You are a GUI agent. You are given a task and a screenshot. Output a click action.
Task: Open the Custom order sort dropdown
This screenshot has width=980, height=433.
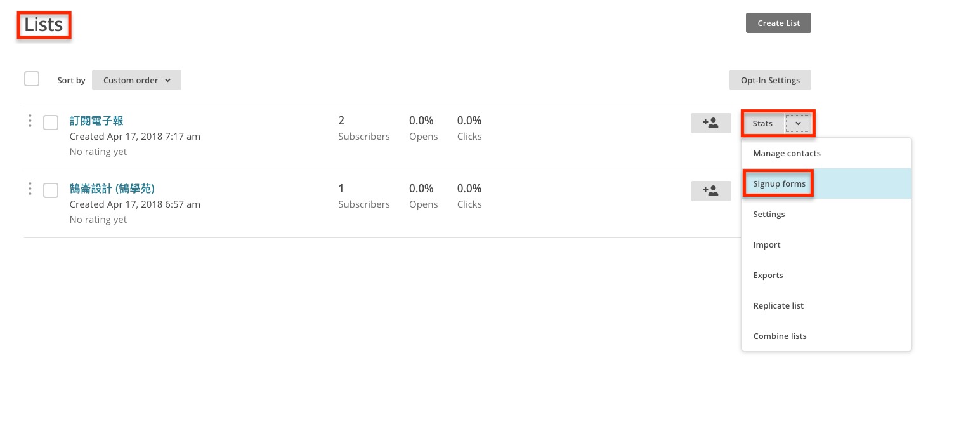pyautogui.click(x=136, y=80)
